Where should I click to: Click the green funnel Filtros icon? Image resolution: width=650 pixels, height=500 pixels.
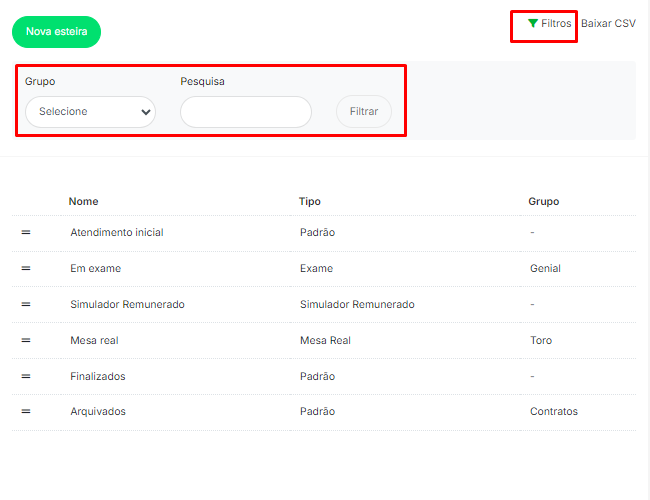(x=533, y=23)
